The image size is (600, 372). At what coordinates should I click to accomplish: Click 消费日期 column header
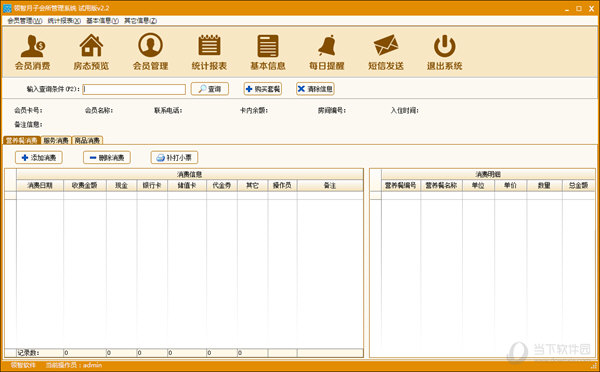point(40,185)
